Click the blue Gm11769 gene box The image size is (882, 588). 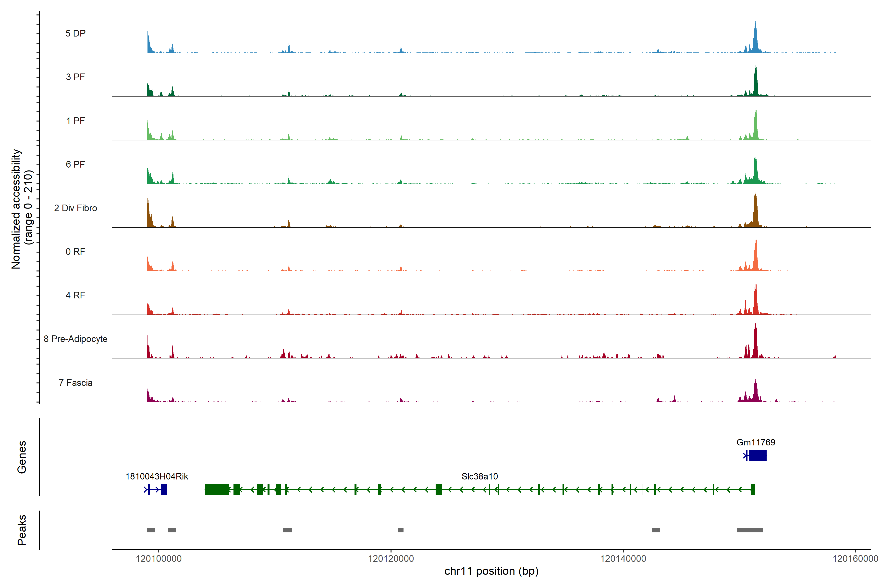tap(758, 455)
